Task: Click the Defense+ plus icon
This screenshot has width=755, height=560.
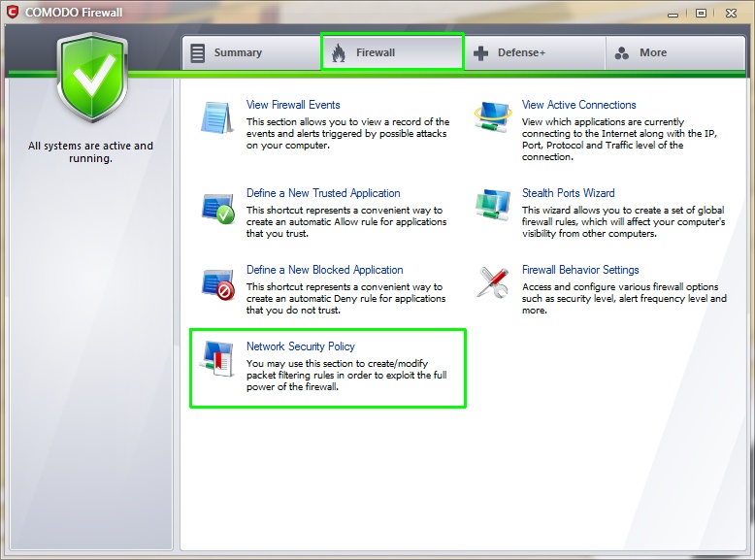Action: tap(480, 53)
